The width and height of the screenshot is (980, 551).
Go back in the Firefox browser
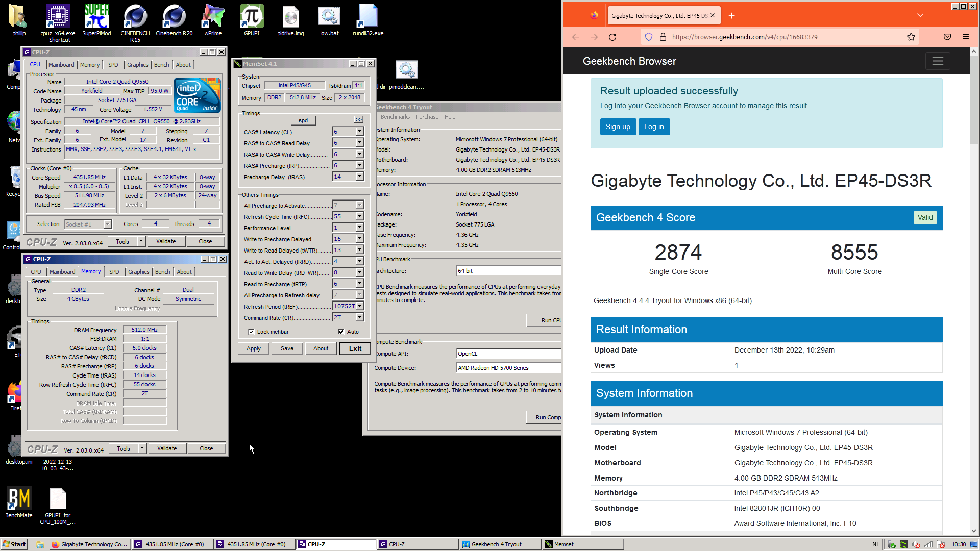coord(576,37)
